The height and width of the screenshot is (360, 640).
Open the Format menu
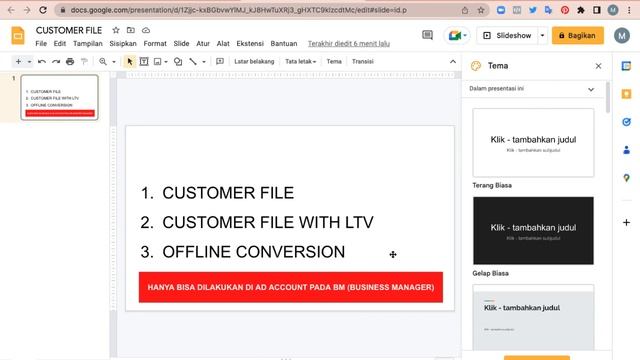pyautogui.click(x=155, y=44)
